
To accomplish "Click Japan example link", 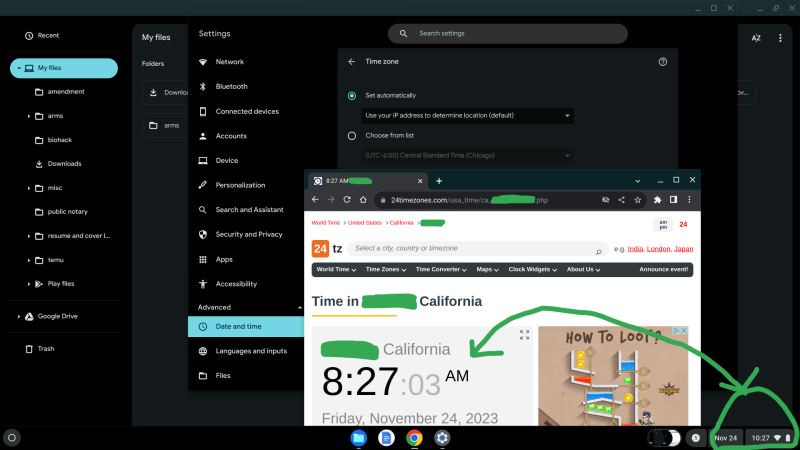I will point(684,249).
